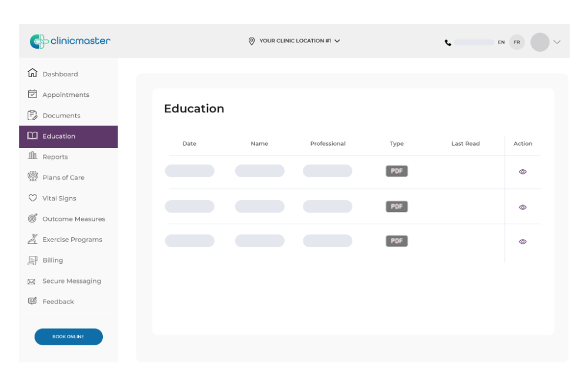Expand the Your Clinic Location #1 dropdown

pyautogui.click(x=294, y=41)
